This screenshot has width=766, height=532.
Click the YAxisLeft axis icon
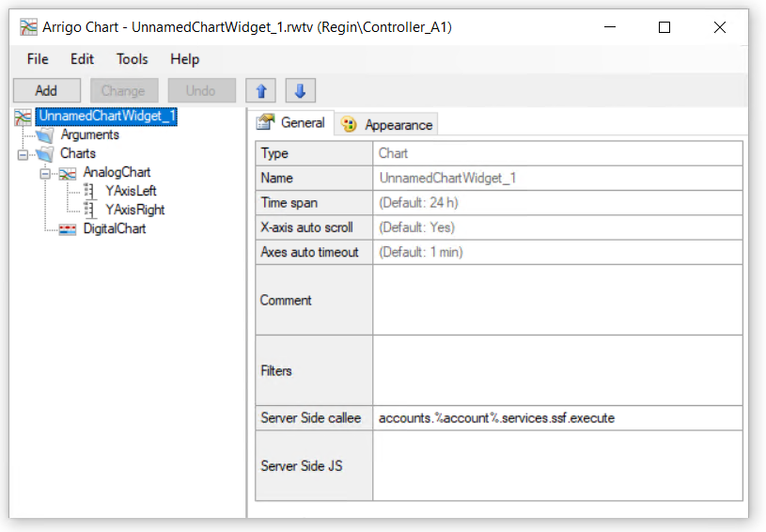click(89, 192)
